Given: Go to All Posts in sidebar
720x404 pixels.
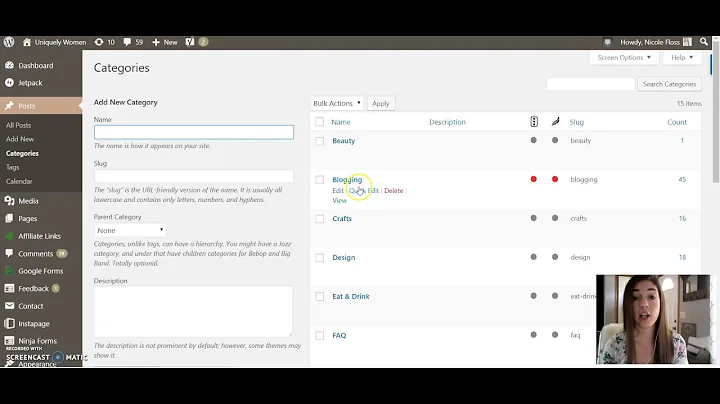Looking at the screenshot, I should point(19,125).
